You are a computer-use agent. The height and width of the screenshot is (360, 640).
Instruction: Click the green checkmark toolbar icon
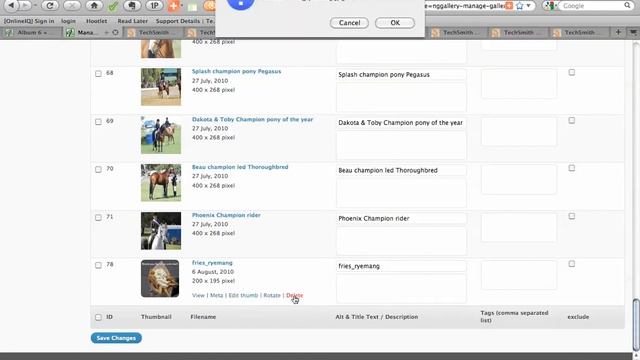coord(113,6)
